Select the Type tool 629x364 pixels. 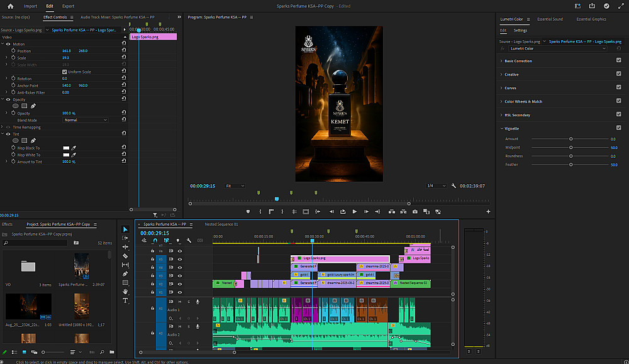(x=125, y=301)
